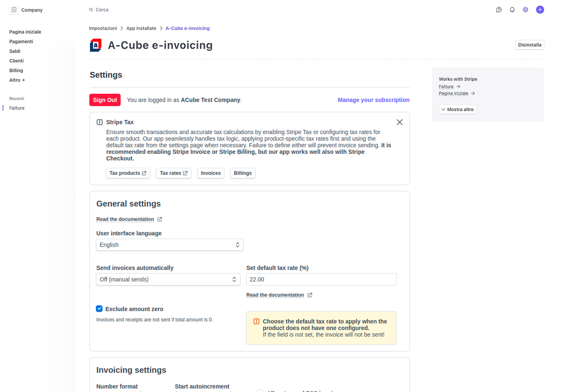Open App installate in the breadcrumb
Image resolution: width=572 pixels, height=392 pixels.
coord(141,28)
